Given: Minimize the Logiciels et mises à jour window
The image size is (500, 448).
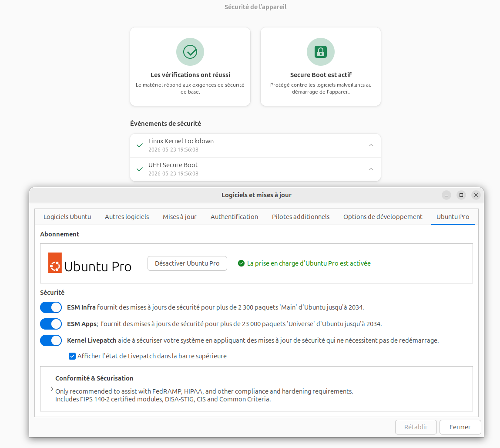Looking at the screenshot, I should point(446,195).
